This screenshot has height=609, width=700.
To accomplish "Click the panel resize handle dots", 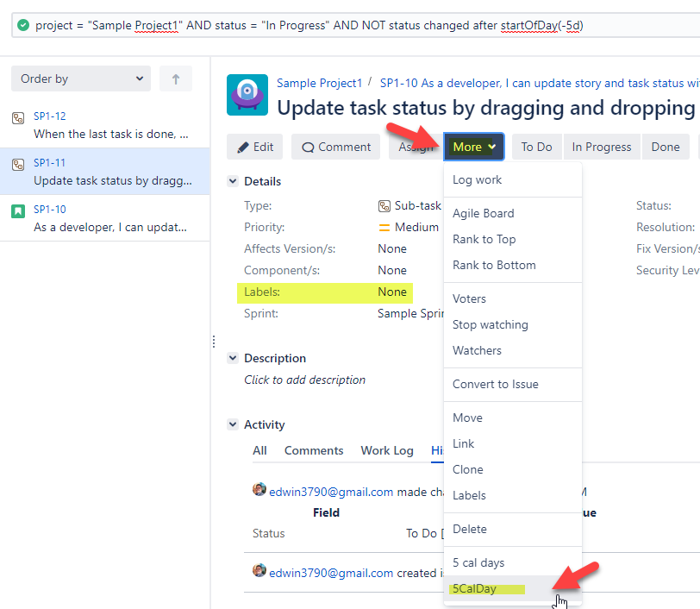I will pos(214,342).
